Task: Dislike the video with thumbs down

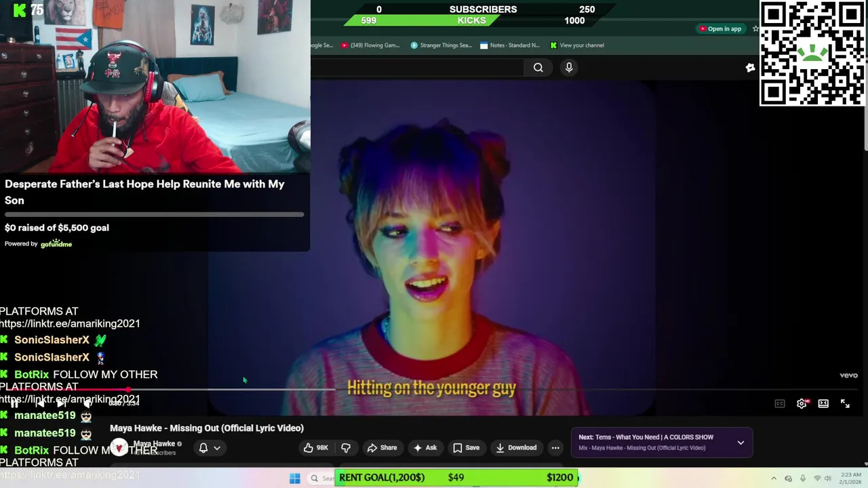Action: pos(346,447)
